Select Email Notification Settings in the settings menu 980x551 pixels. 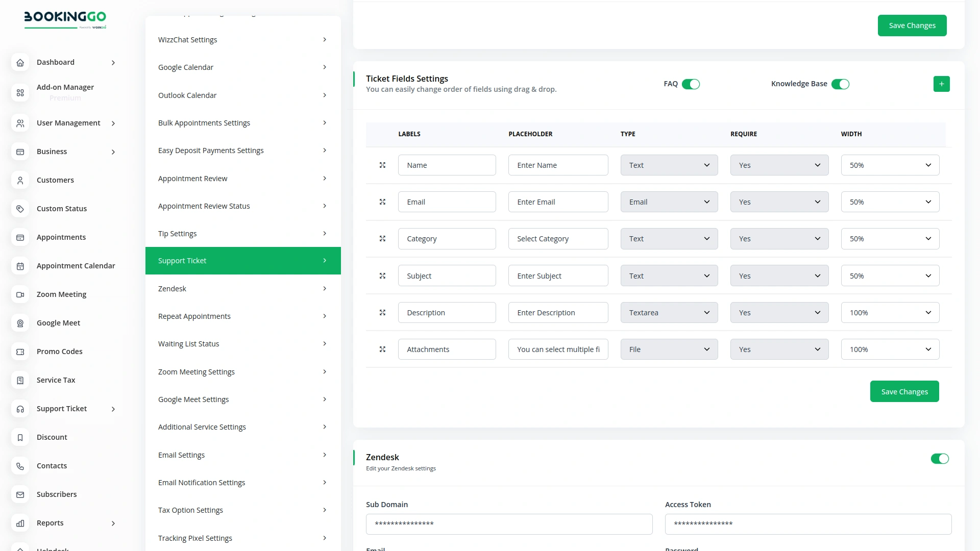coord(243,483)
